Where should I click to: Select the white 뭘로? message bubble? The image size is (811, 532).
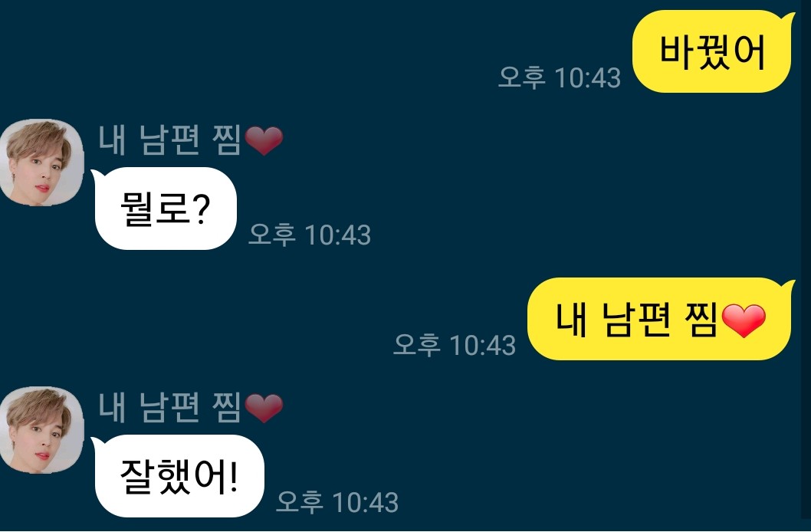point(165,209)
